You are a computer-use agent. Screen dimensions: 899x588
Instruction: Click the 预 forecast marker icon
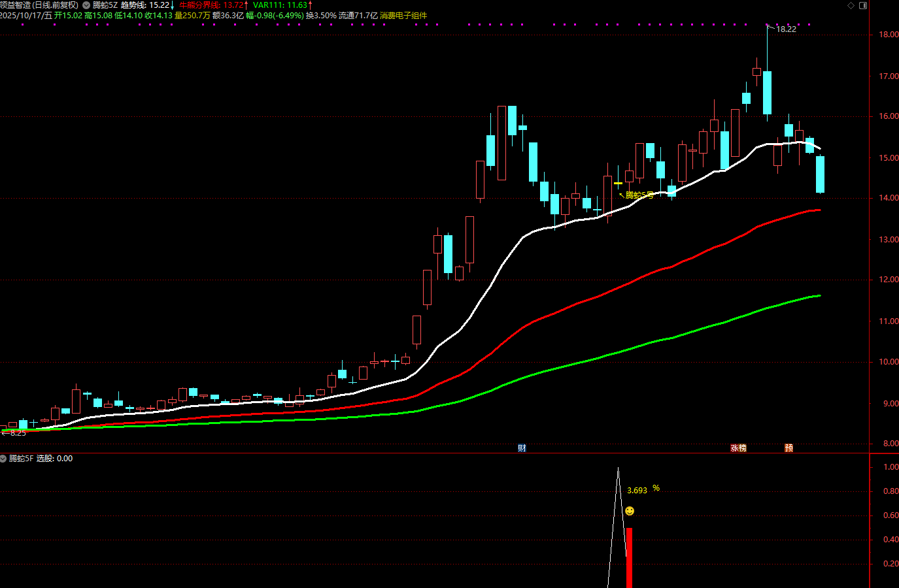[x=789, y=448]
